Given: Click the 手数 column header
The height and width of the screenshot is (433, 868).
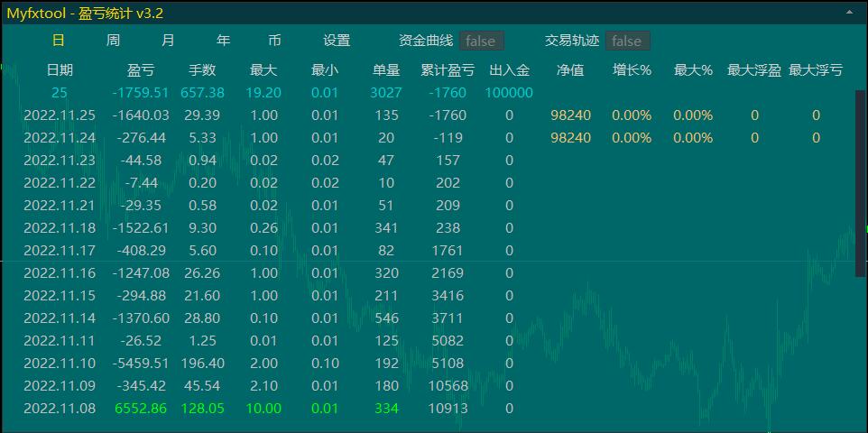Looking at the screenshot, I should (202, 70).
